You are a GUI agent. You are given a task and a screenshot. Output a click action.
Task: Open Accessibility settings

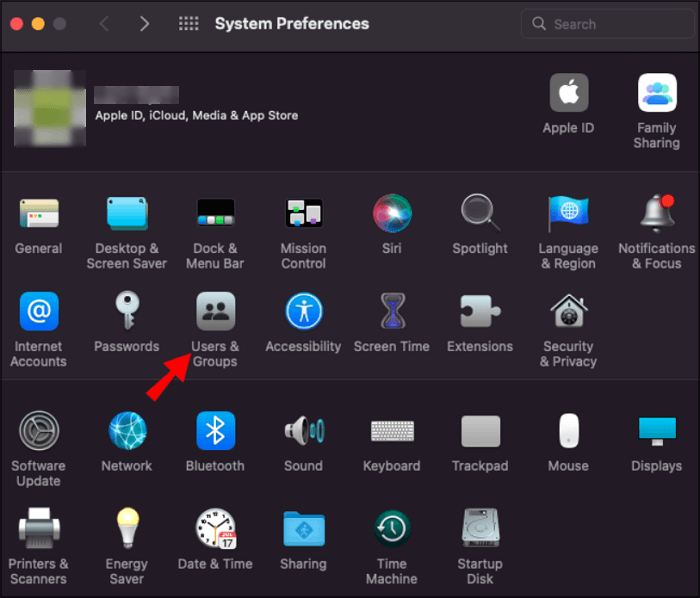coord(303,312)
